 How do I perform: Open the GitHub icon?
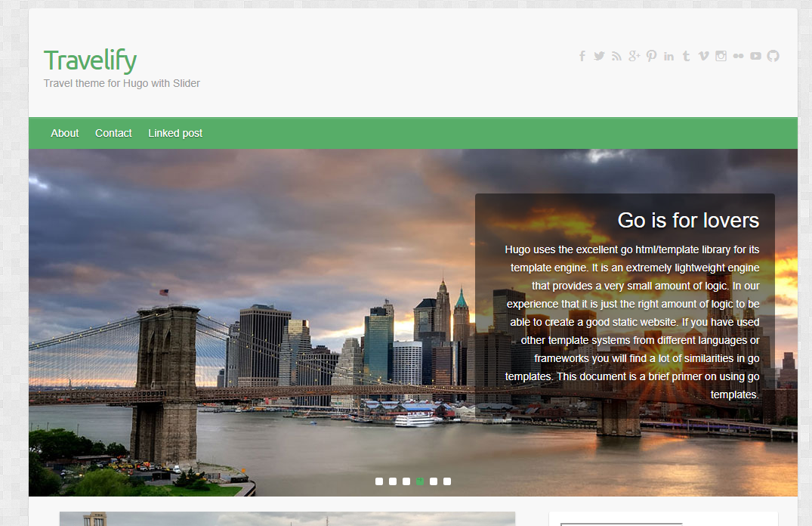(773, 56)
